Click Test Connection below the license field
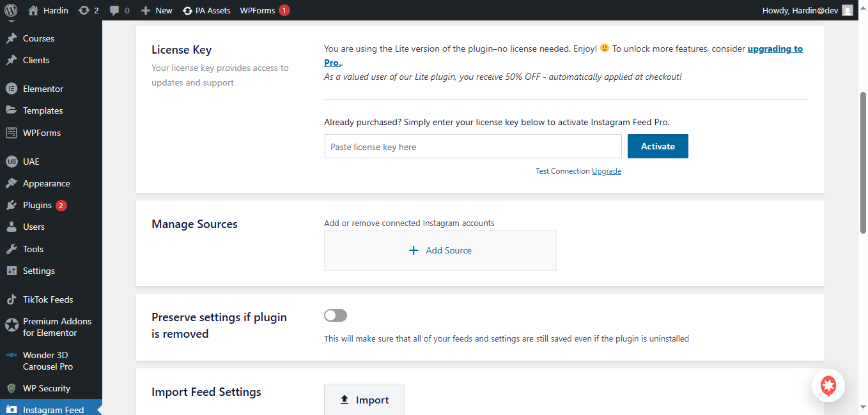The height and width of the screenshot is (415, 868). (x=562, y=171)
